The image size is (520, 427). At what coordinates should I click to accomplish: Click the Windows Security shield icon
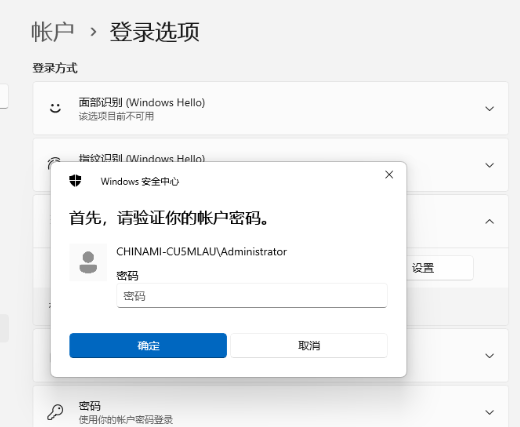75,181
